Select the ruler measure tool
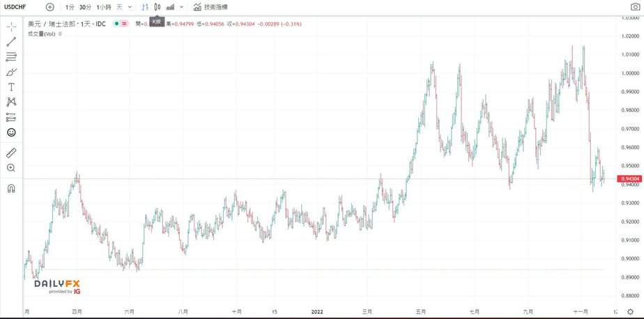Screen dimensions: 644x319 11,153
